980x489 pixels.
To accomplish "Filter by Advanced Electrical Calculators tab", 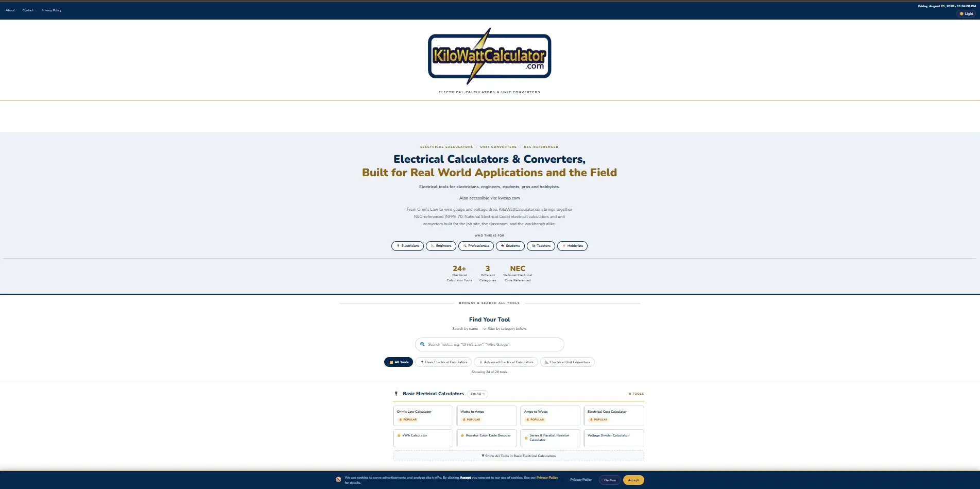I will pyautogui.click(x=506, y=362).
